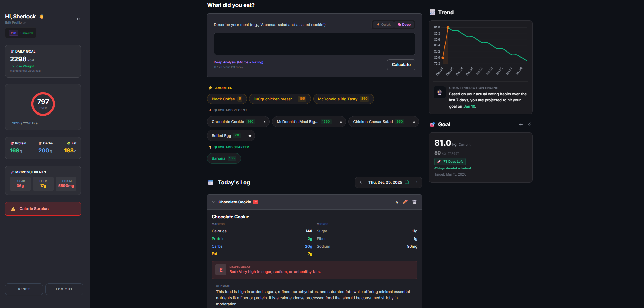Switch to Quick analysis mode
Screen dimensions: 644x308
(x=383, y=24)
